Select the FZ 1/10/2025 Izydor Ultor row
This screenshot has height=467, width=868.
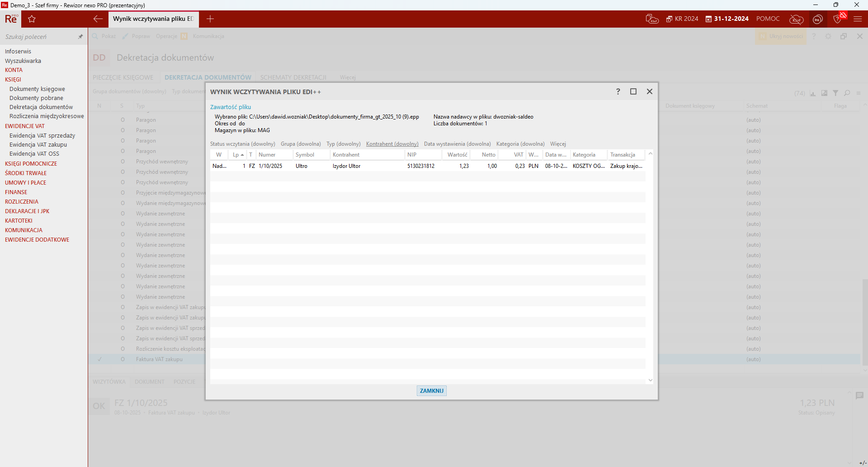pyautogui.click(x=428, y=166)
